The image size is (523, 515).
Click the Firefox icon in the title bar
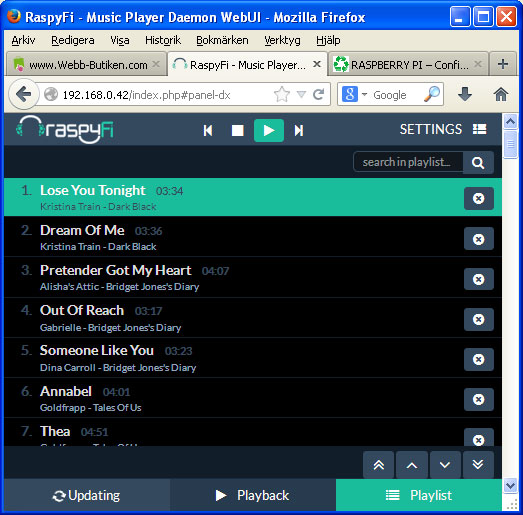point(14,16)
